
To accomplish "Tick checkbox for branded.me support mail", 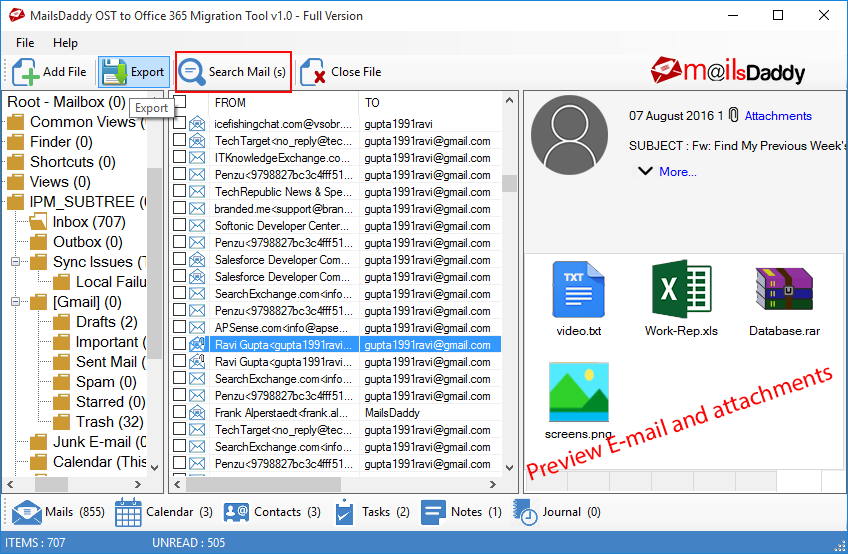I will tap(180, 208).
